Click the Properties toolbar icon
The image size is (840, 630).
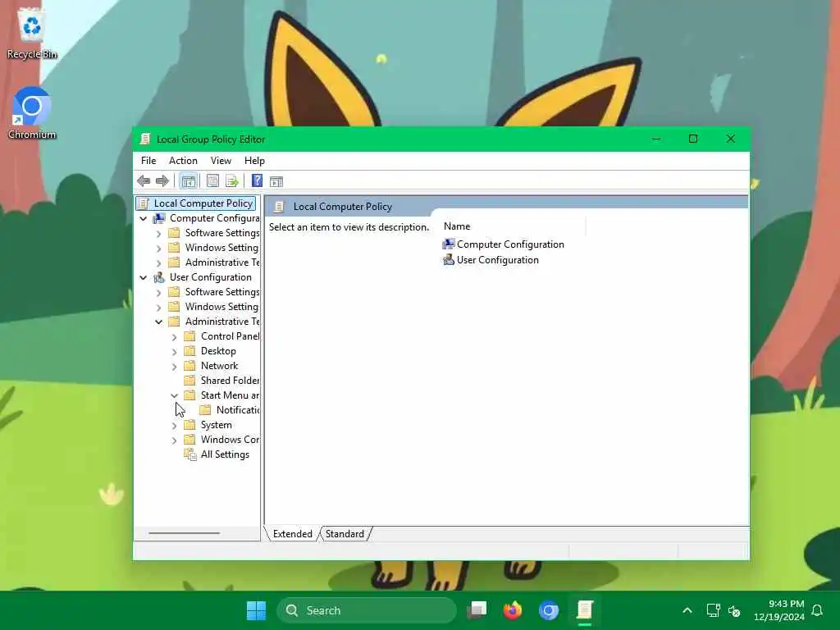212,181
